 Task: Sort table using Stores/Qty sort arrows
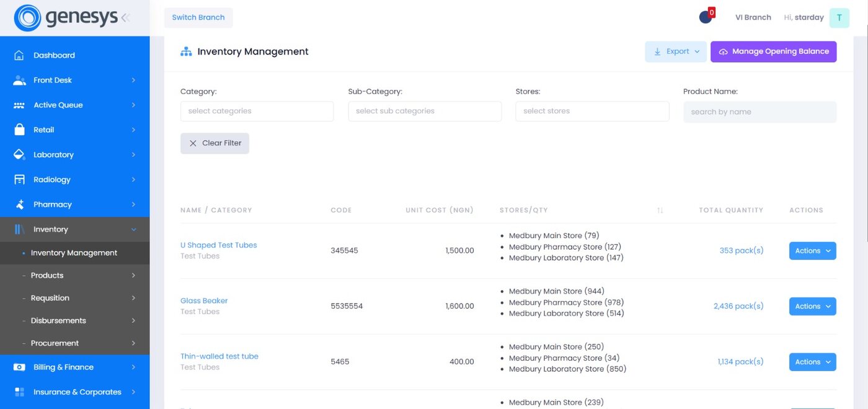click(660, 211)
